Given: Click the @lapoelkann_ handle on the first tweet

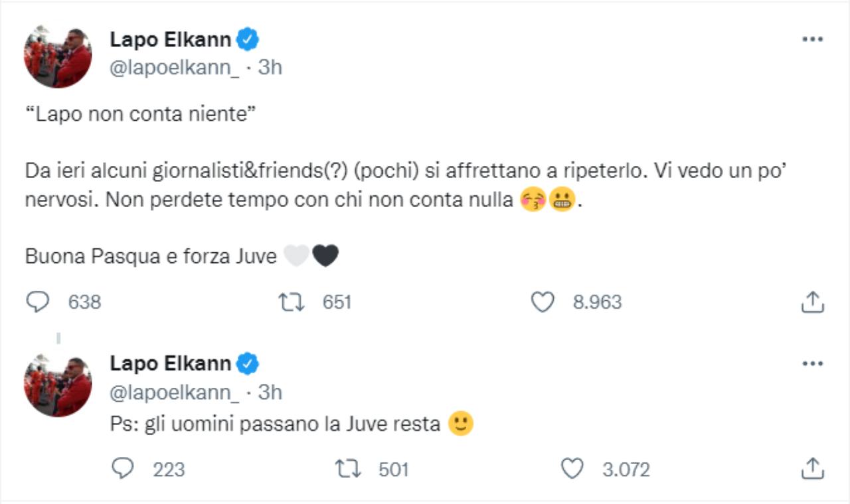Looking at the screenshot, I should point(174,68).
